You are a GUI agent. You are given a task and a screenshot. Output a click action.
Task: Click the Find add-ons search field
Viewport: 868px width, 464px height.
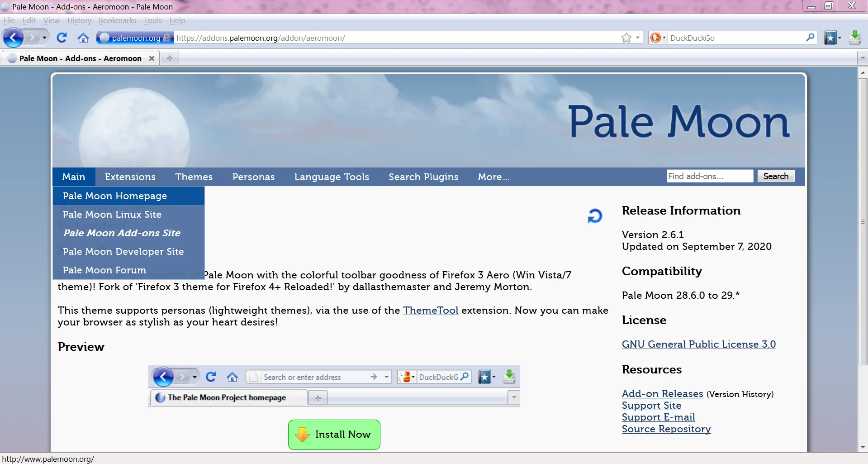710,176
